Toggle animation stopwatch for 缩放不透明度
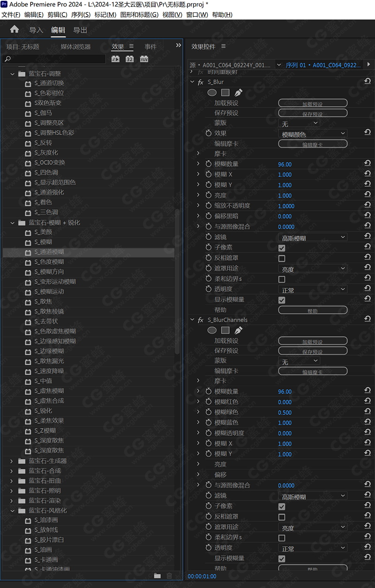Screen dimensions: 375x588 tap(209, 206)
